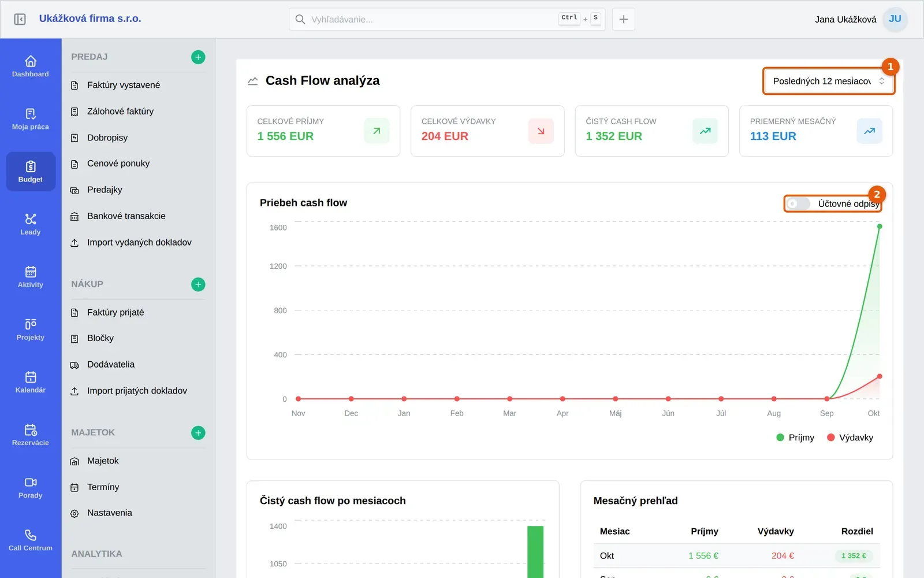Open JU user avatar menu
Screen dimensions: 924x578
tap(895, 19)
